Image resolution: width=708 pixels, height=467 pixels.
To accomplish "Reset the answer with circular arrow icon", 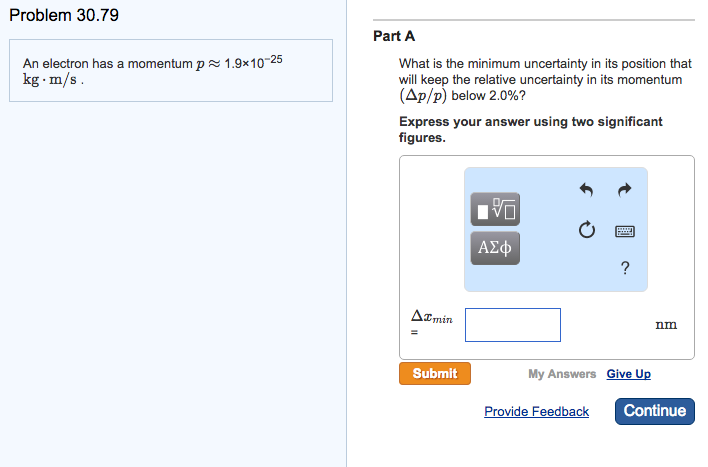I will tap(587, 231).
